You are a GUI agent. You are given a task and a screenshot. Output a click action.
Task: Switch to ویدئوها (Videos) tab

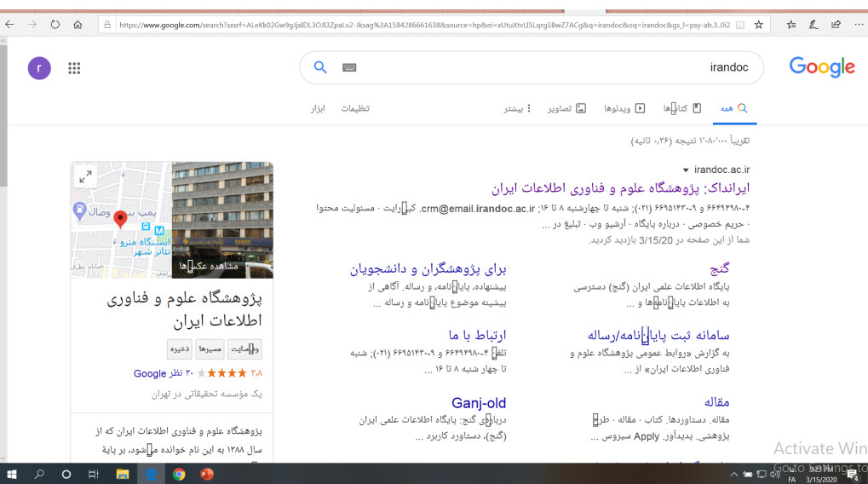(624, 108)
